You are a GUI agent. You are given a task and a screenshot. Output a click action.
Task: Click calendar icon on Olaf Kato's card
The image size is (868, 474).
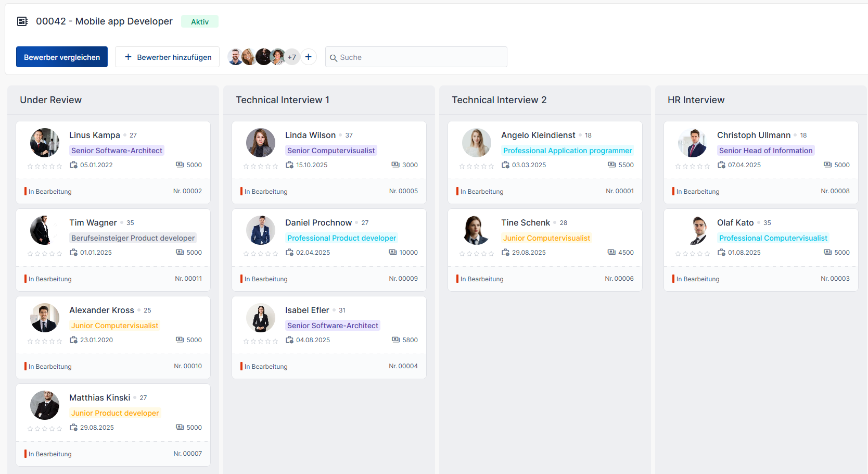coord(721,252)
